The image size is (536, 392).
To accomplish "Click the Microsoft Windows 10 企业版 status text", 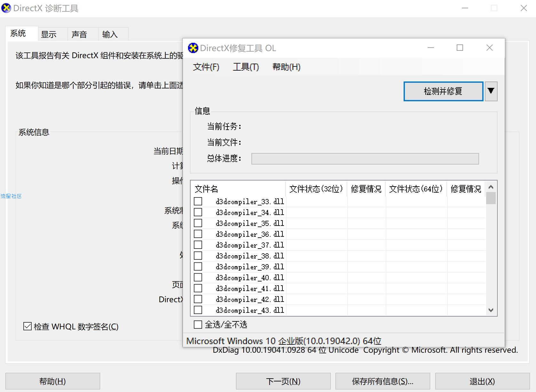I will [x=284, y=341].
